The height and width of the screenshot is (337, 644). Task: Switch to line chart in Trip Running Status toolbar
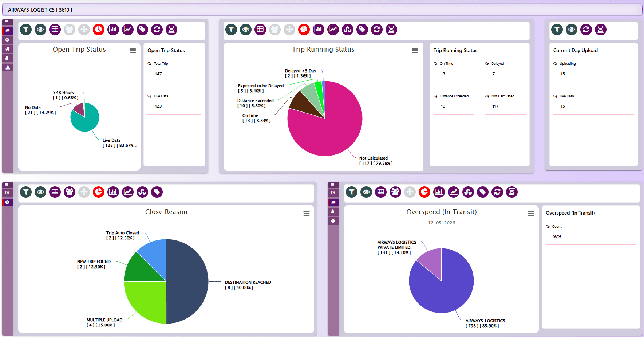pyautogui.click(x=333, y=30)
